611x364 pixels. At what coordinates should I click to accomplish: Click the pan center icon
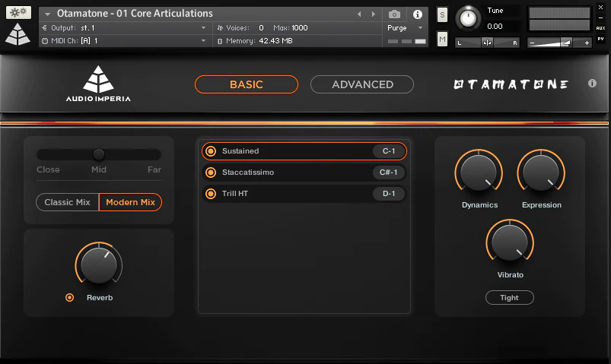(487, 43)
